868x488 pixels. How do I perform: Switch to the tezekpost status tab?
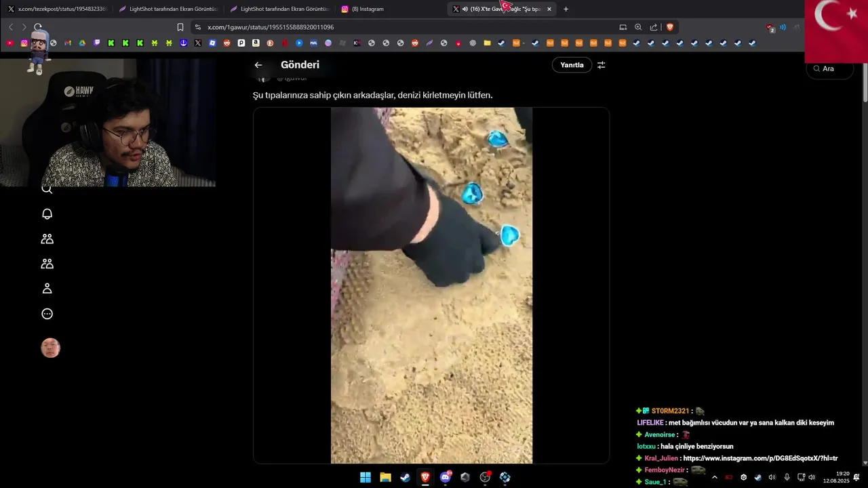(x=57, y=9)
